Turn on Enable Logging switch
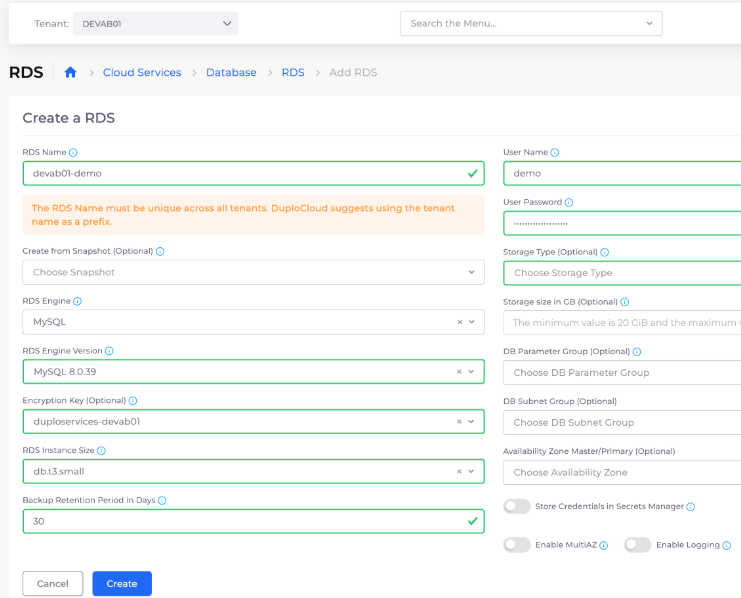This screenshot has width=741, height=598. pos(637,545)
